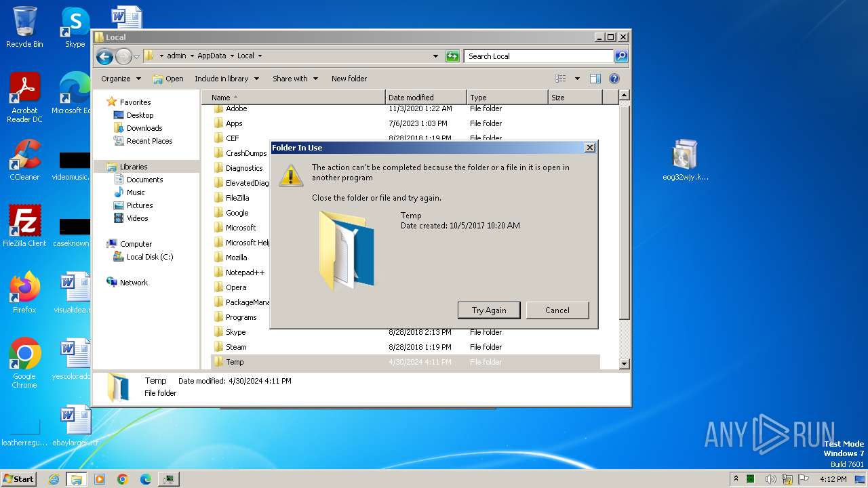Open the eog32wjy desktop file
868x488 pixels.
pos(685,160)
